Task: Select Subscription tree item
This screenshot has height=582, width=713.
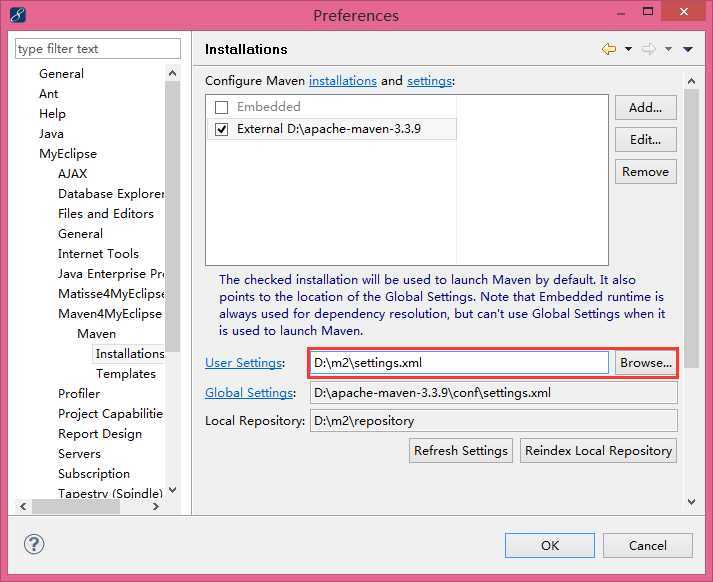Action: pyautogui.click(x=94, y=474)
